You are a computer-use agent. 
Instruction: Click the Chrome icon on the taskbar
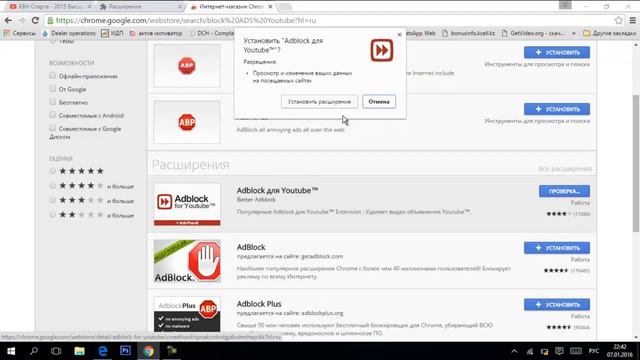(149, 351)
